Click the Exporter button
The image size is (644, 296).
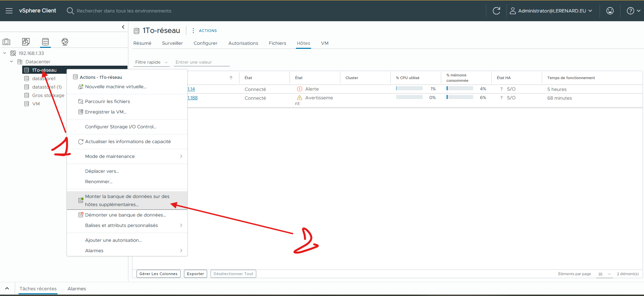coord(195,274)
